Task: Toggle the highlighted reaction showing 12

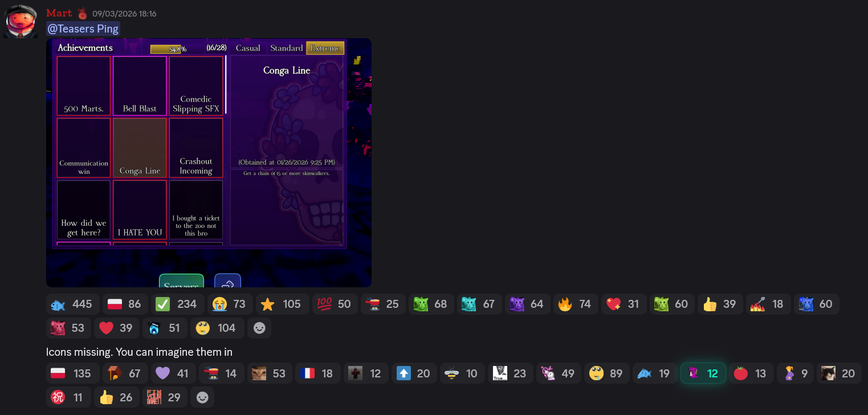Action: 703,373
